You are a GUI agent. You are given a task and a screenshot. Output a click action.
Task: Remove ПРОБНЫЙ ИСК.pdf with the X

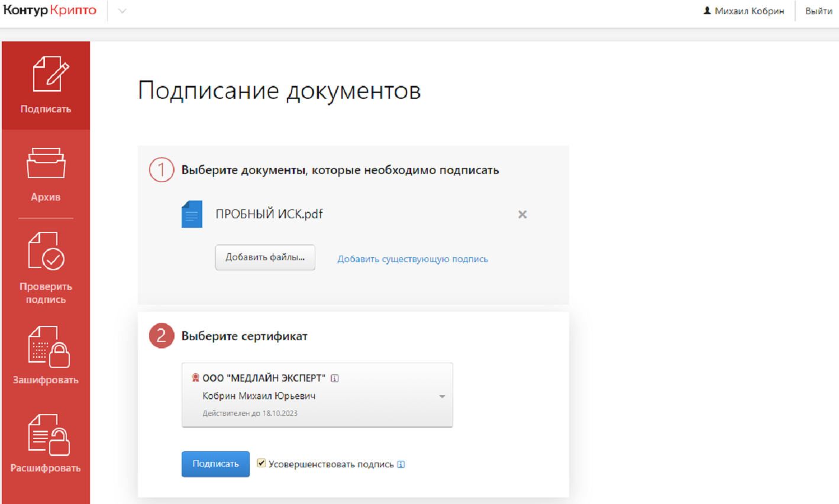click(522, 215)
